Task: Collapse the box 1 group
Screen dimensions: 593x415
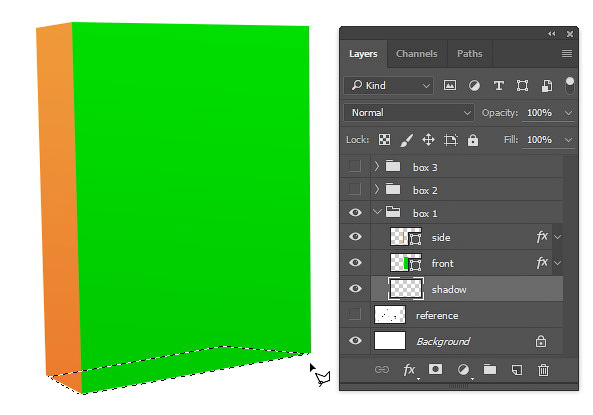Action: 377,212
